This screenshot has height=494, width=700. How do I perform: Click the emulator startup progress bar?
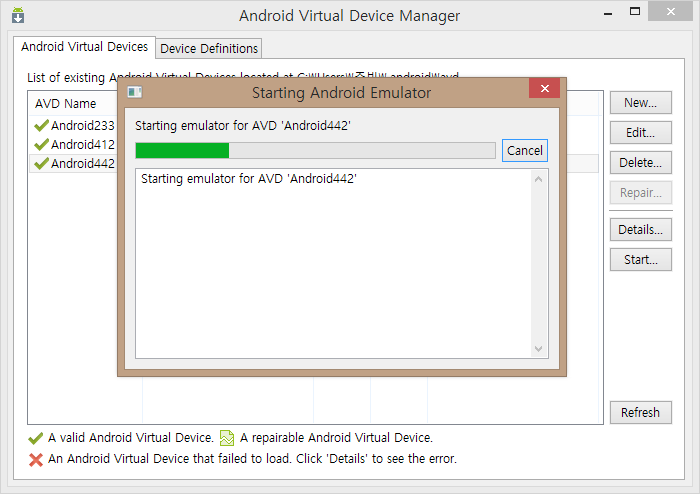coord(315,150)
